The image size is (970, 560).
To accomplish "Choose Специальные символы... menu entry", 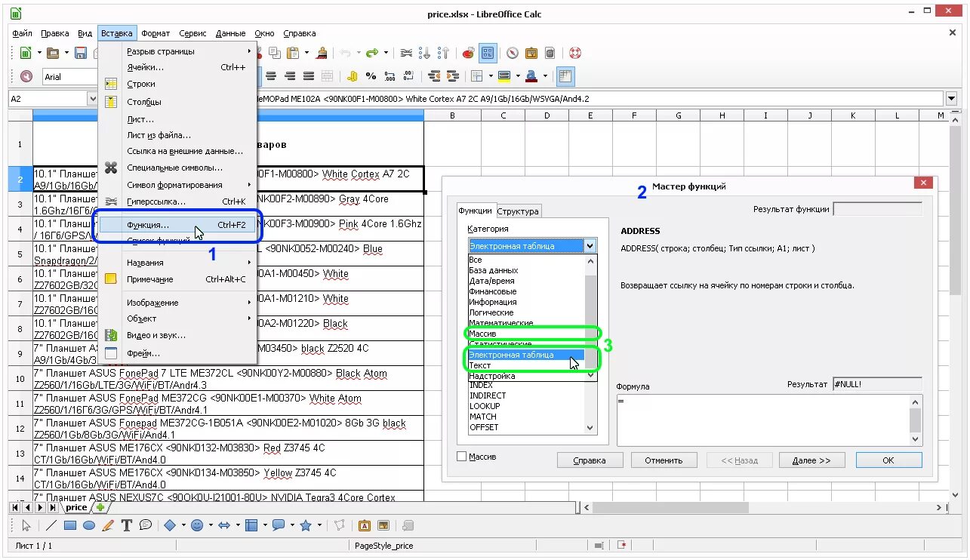I will tap(177, 168).
